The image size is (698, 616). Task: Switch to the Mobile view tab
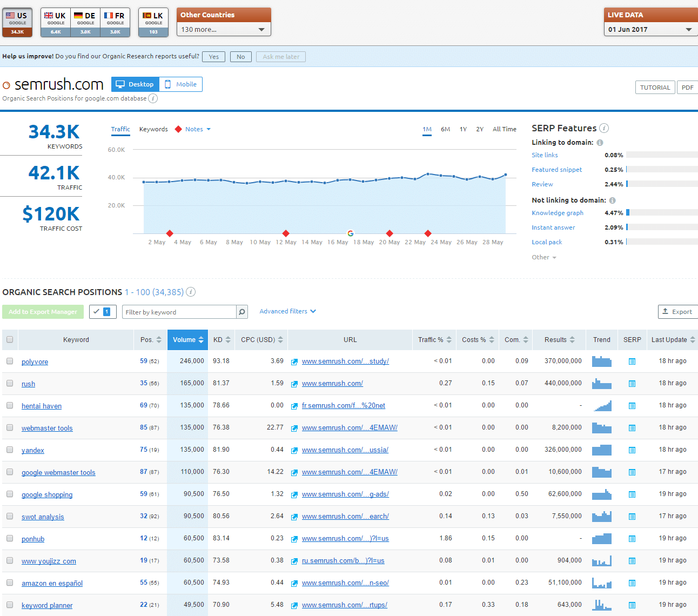click(181, 84)
